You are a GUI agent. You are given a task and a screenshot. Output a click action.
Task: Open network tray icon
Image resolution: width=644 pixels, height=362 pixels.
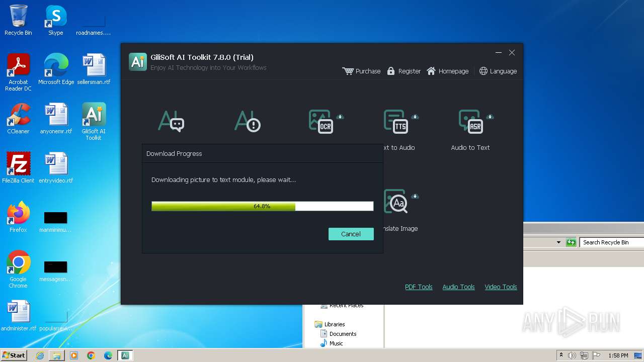coord(584,355)
